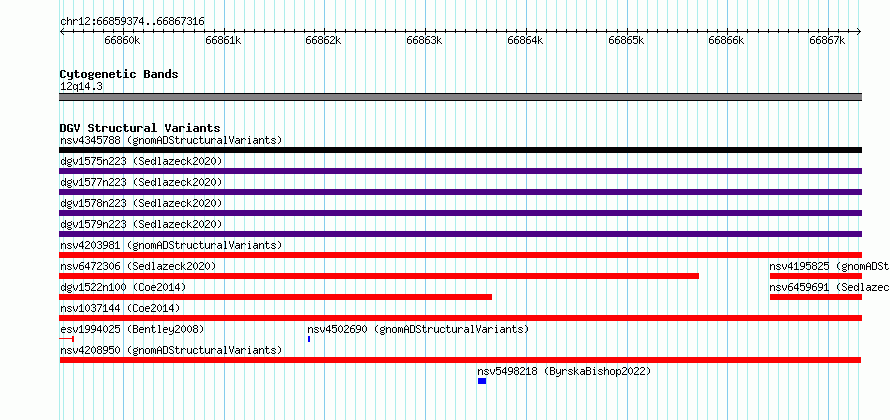Image resolution: width=890 pixels, height=420 pixels.
Task: Click the chr12:66859374..66867316 coordinates label
Action: [x=132, y=22]
